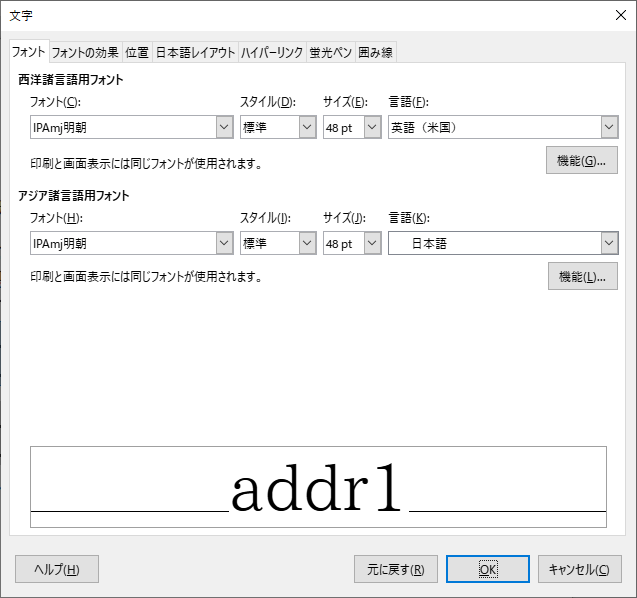Click the キャンセル(C) button
The image size is (637, 598).
(x=580, y=569)
